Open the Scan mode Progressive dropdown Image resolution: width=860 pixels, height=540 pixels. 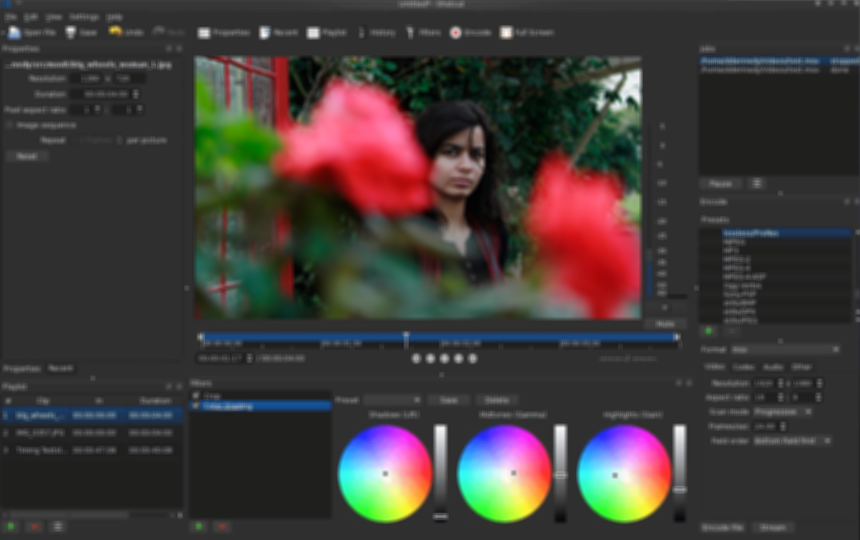[782, 411]
